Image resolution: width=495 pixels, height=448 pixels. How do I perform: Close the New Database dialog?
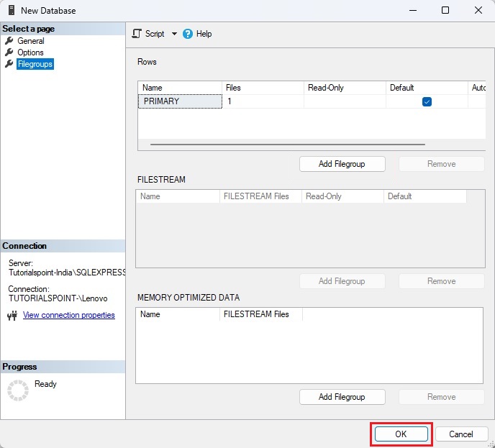pos(478,10)
